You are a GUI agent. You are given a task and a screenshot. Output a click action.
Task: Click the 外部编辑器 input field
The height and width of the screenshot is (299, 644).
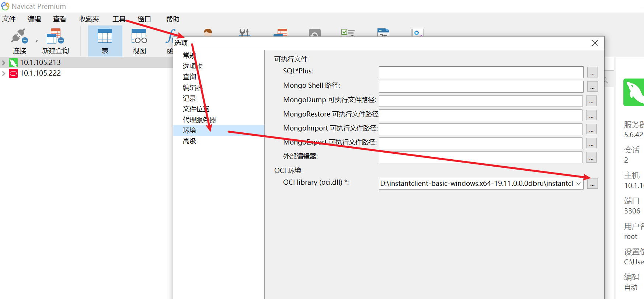click(481, 157)
